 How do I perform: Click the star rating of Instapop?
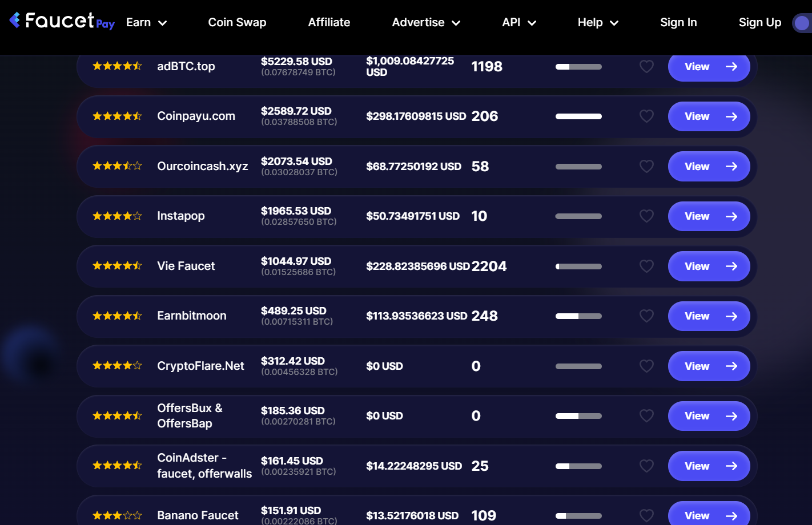coord(117,216)
